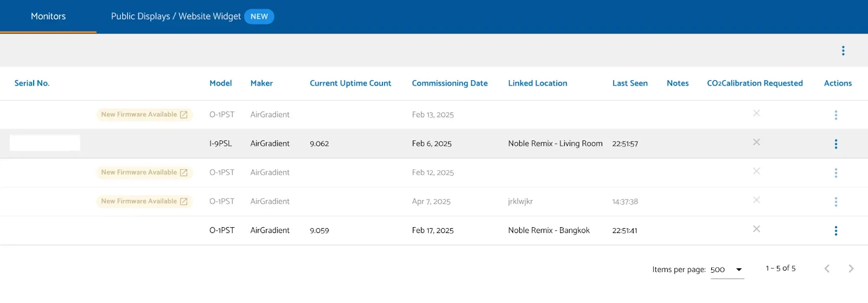
Task: Switch to the Monitors tab
Action: [48, 16]
